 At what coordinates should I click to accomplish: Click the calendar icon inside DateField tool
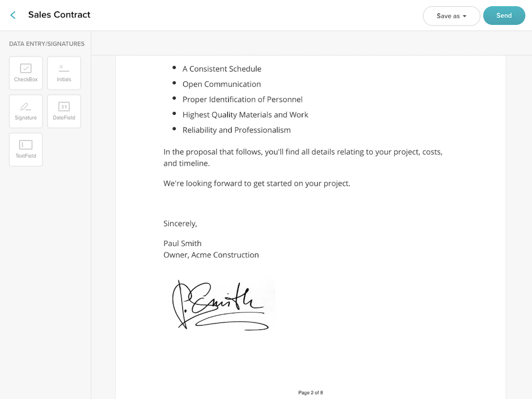tap(64, 107)
